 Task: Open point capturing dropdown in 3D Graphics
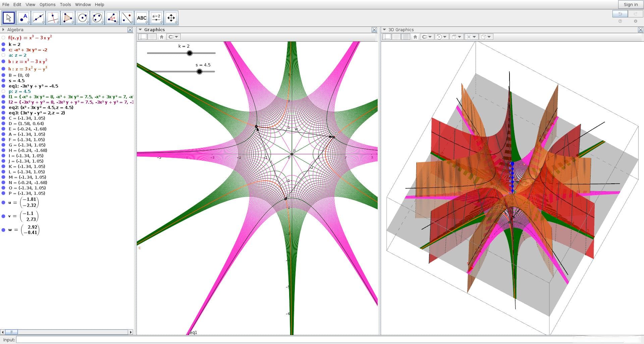coord(427,37)
